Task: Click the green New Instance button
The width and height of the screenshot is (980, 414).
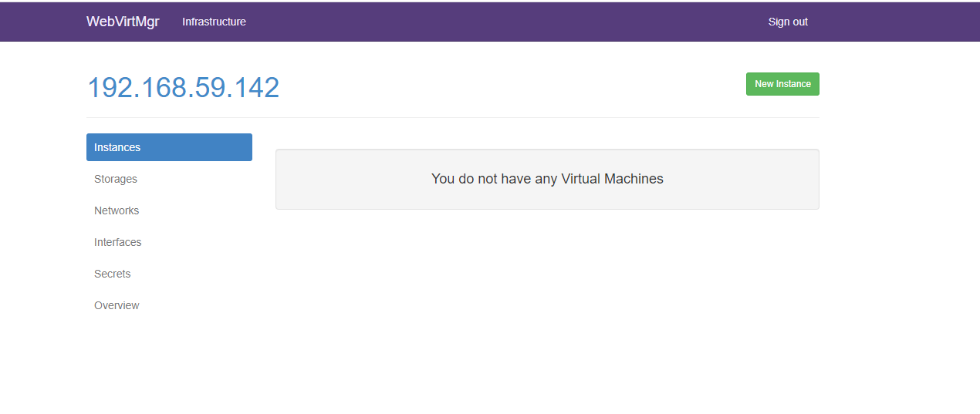Action: click(782, 84)
